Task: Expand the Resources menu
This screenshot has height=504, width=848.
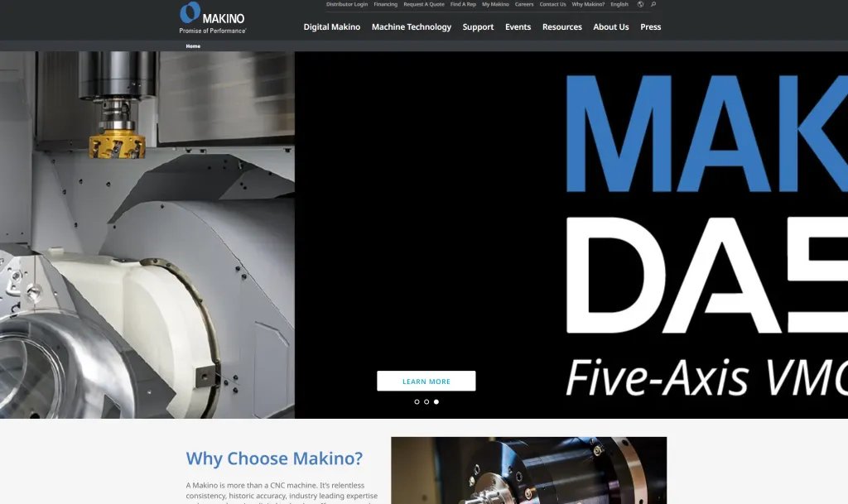Action: [562, 27]
